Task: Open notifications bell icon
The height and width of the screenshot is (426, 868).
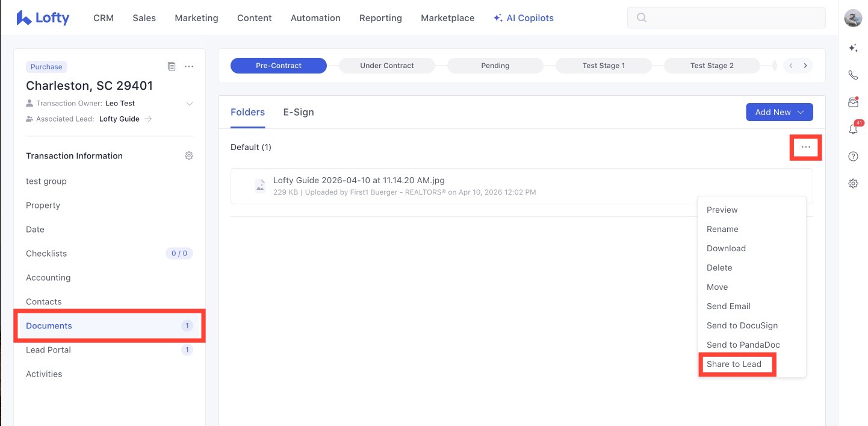Action: pyautogui.click(x=853, y=129)
